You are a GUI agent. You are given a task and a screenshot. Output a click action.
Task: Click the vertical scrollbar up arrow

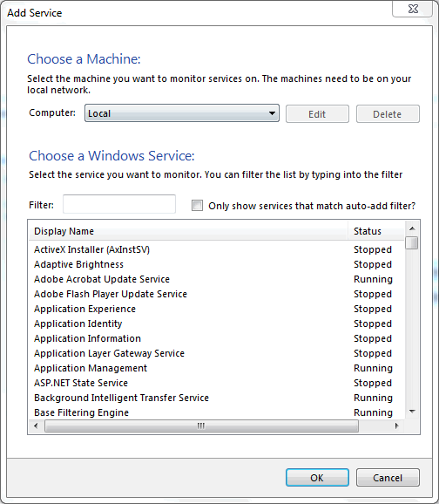[412, 228]
